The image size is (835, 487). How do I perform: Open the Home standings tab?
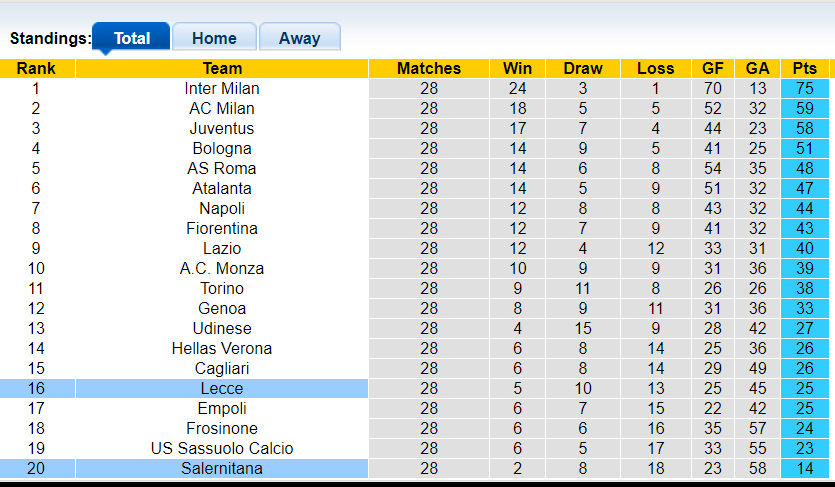pyautogui.click(x=214, y=38)
